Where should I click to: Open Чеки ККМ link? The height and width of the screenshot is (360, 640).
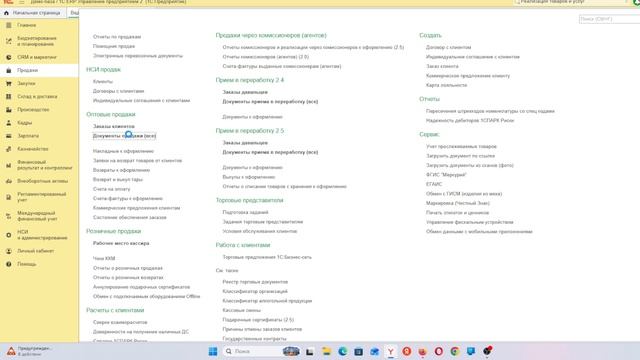click(x=104, y=259)
